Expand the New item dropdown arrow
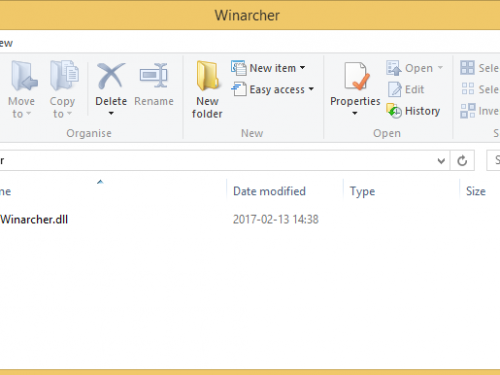 tap(302, 68)
